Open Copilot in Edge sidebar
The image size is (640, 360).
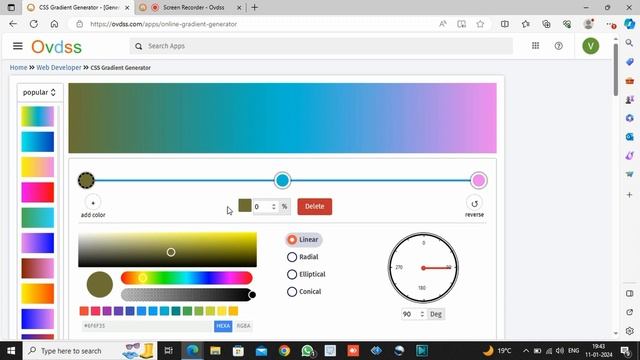tap(629, 24)
